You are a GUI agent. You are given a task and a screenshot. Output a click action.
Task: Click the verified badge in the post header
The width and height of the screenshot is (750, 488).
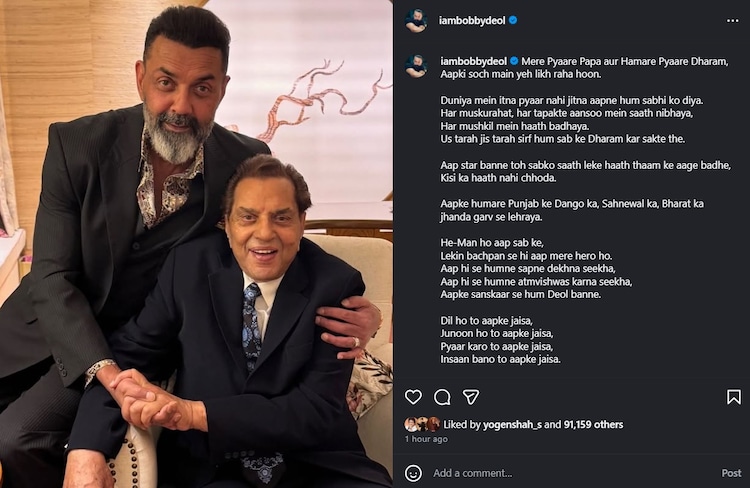click(512, 20)
